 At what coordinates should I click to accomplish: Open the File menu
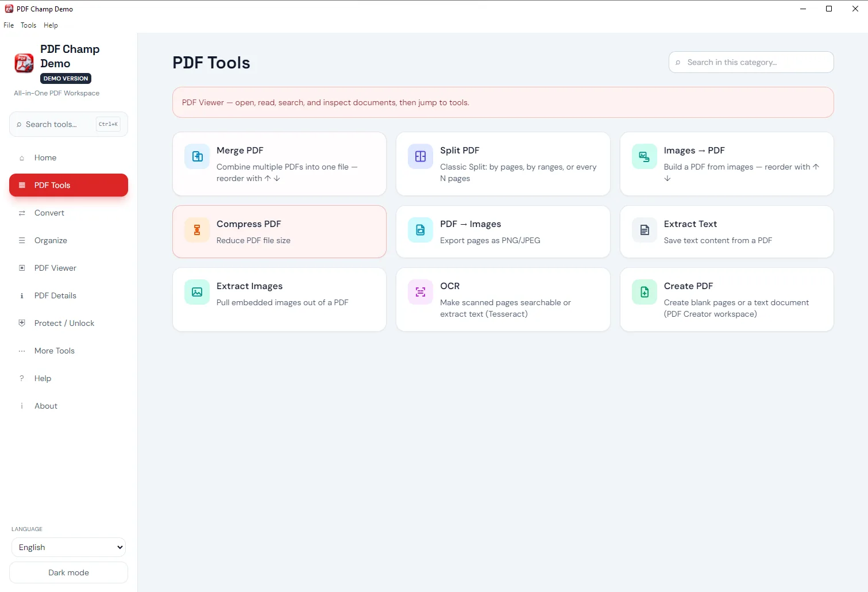9,25
